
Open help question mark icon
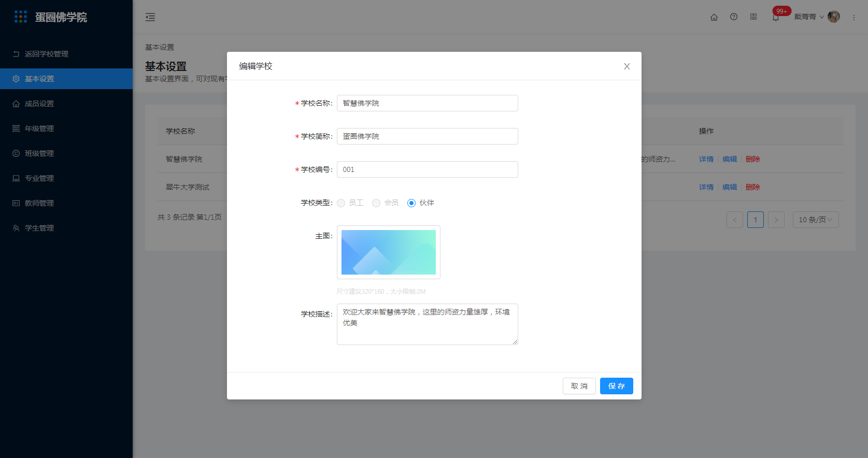click(734, 17)
